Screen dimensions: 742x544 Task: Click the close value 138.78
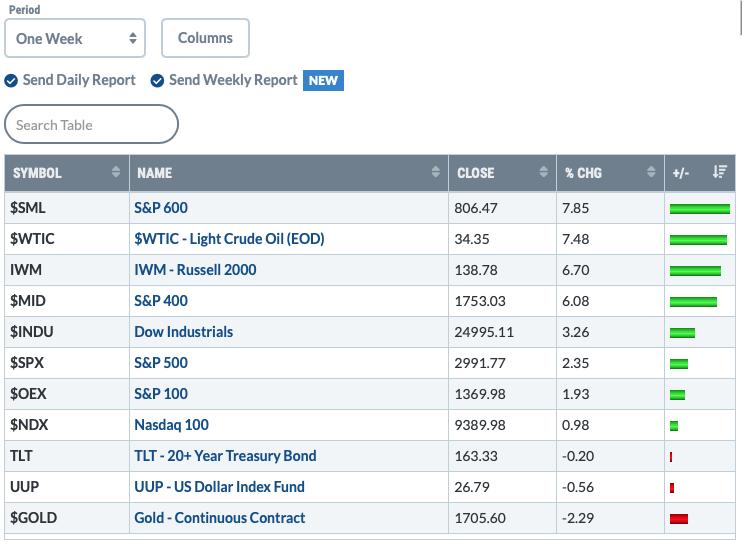pos(476,270)
